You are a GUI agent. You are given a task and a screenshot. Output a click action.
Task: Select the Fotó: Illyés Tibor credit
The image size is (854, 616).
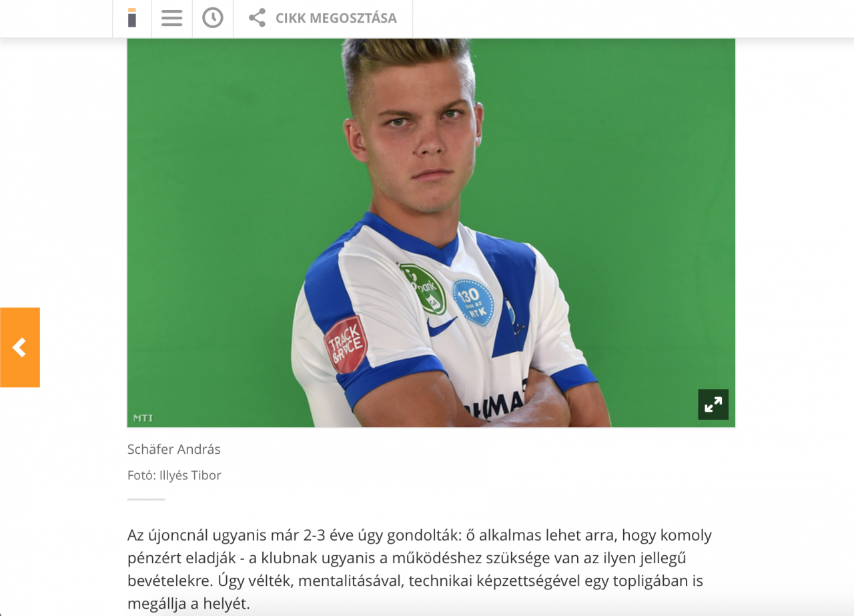tap(174, 475)
